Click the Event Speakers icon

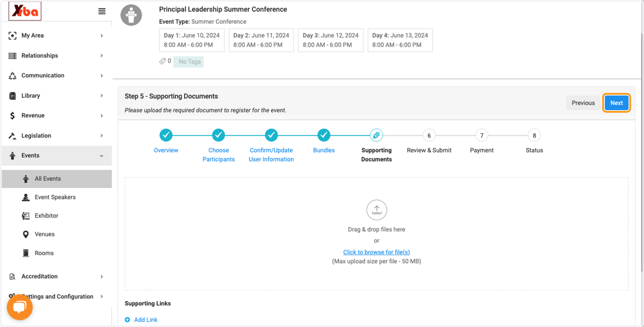pos(26,198)
